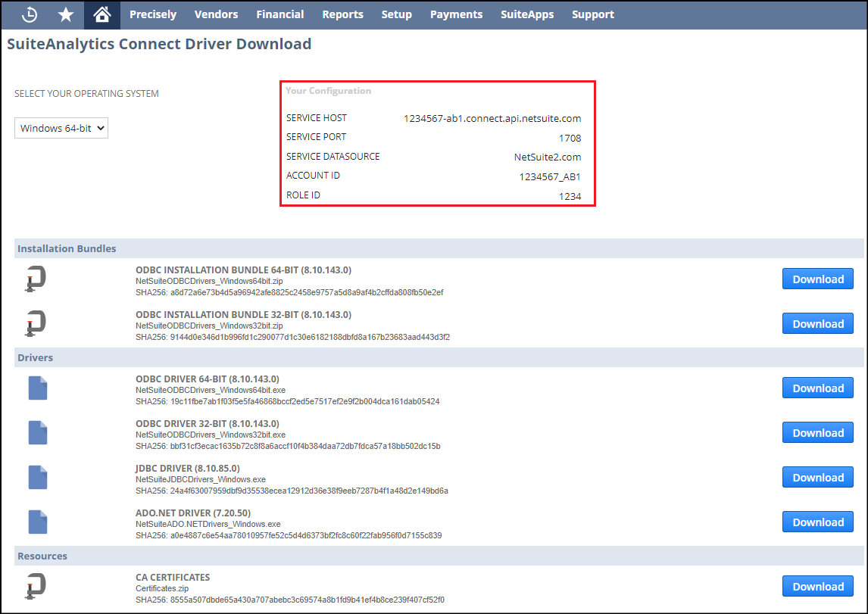The image size is (868, 614).
Task: Click the ODBC Driver 64-bit file icon
Action: [38, 388]
